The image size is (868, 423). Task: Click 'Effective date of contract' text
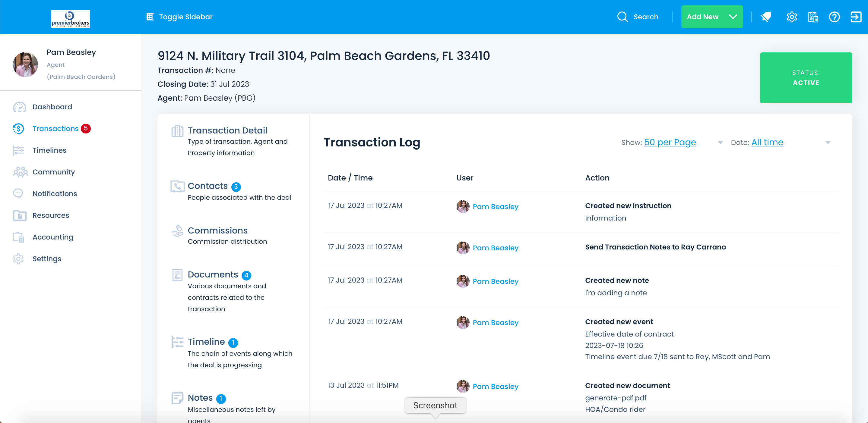click(x=629, y=334)
